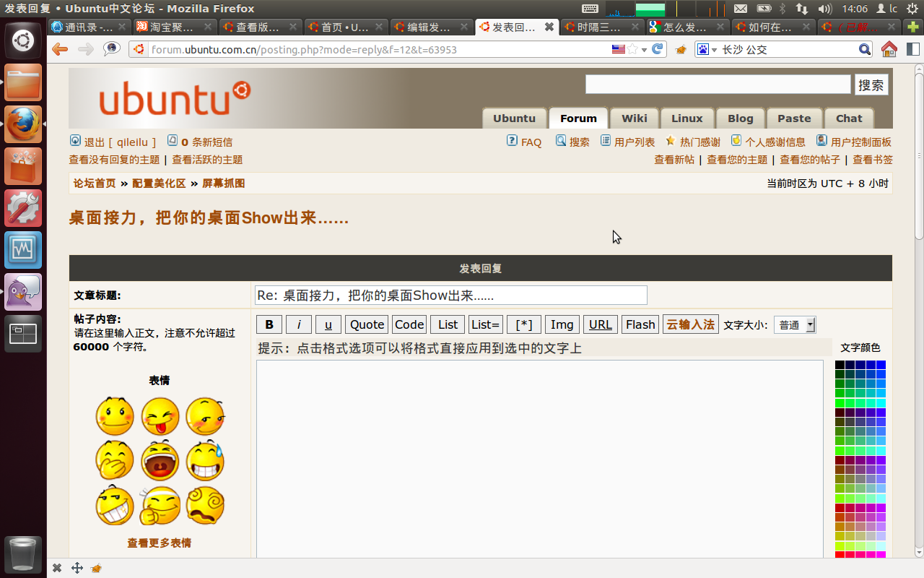This screenshot has width=924, height=578.
Task: Go to 论坛首页 breadcrumb
Action: pyautogui.click(x=95, y=184)
